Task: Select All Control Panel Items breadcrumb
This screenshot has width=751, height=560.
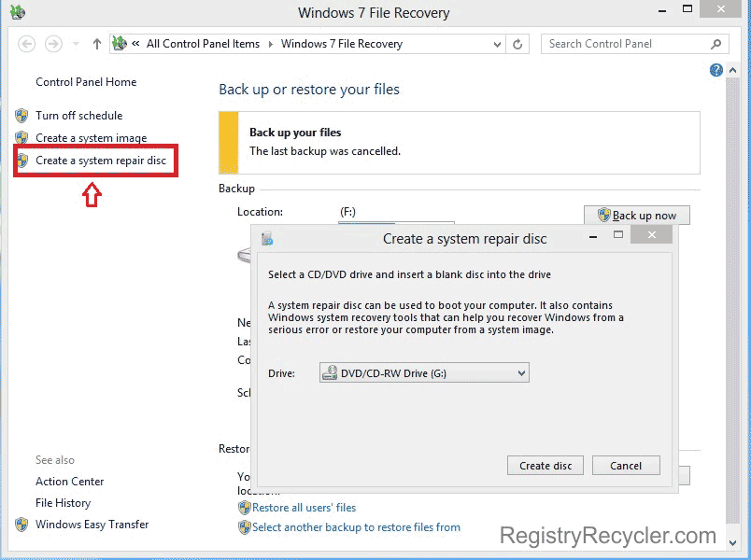Action: 203,44
